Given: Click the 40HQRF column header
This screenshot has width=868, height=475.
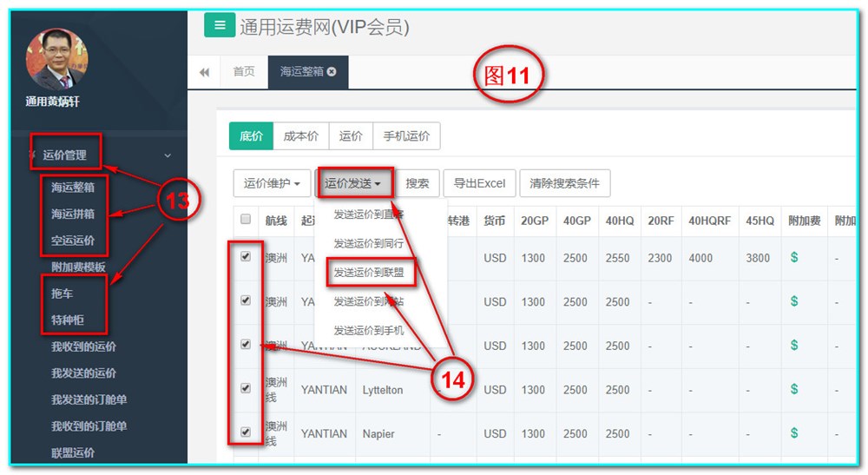Looking at the screenshot, I should pos(710,221).
